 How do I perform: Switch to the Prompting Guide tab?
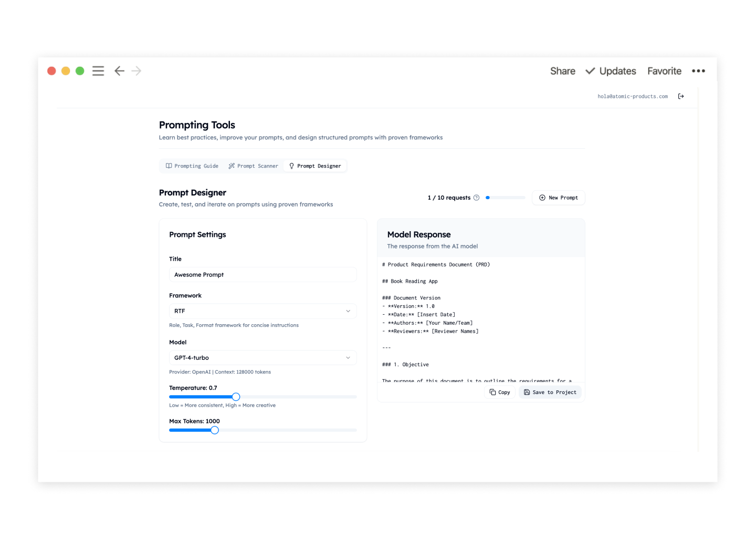pyautogui.click(x=192, y=166)
